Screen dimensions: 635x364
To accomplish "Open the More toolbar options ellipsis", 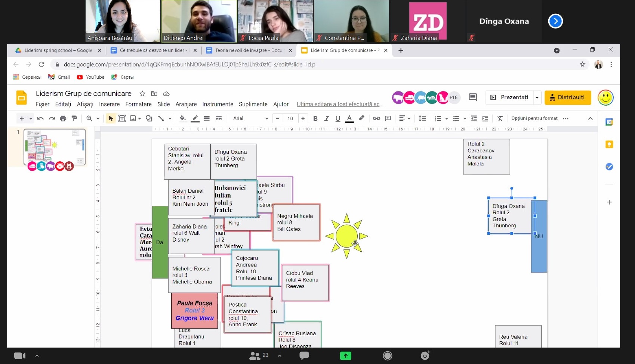I will [x=566, y=118].
